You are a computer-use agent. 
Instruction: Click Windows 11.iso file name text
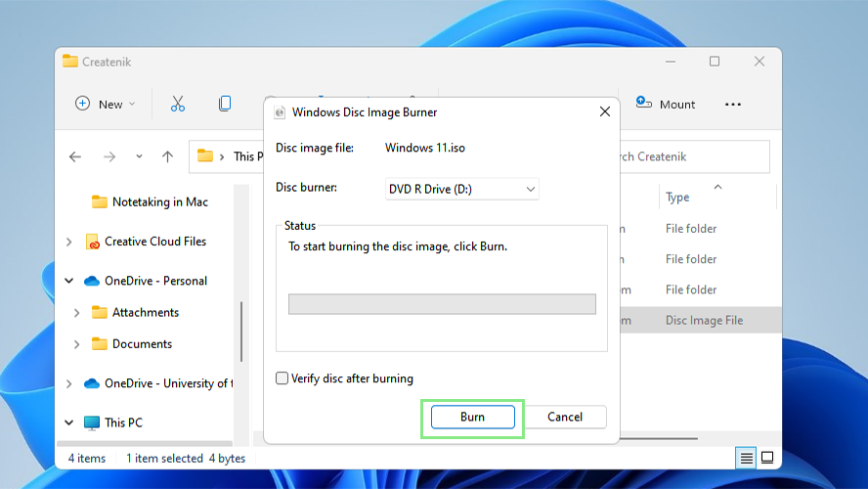(425, 148)
